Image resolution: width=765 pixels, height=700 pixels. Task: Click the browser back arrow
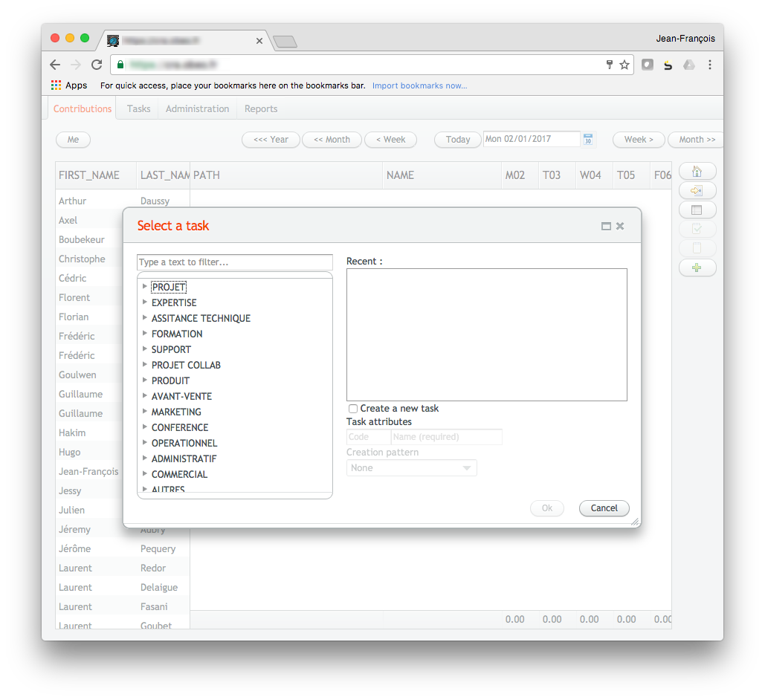[x=55, y=65]
